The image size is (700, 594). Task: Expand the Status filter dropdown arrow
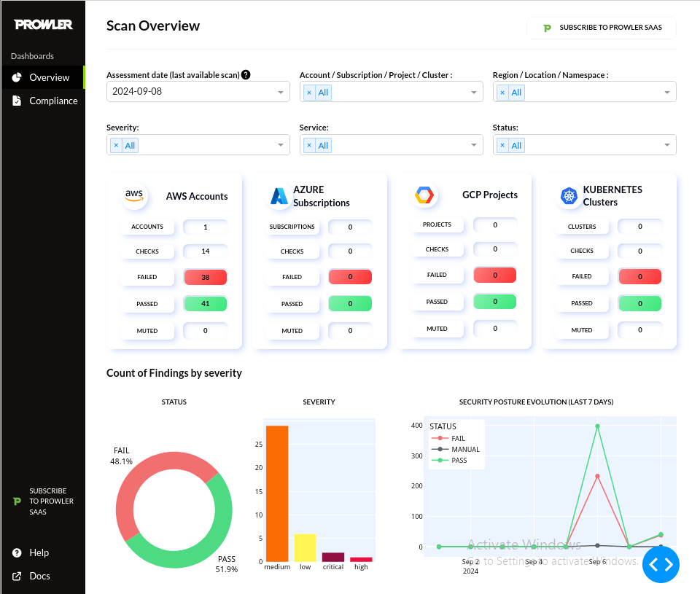[x=667, y=145]
